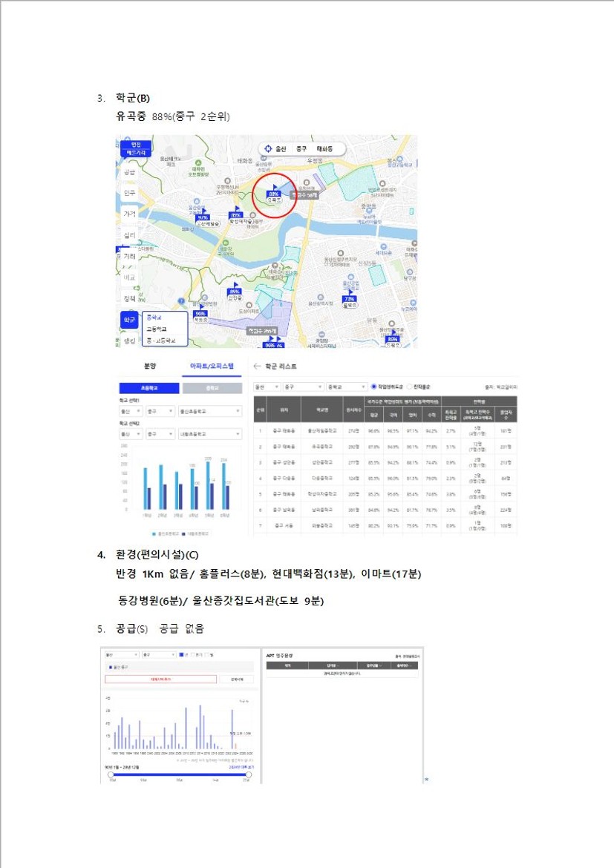Click the 학교수 58개 district label
Viewport: 614px width, 868px height.
click(x=305, y=195)
